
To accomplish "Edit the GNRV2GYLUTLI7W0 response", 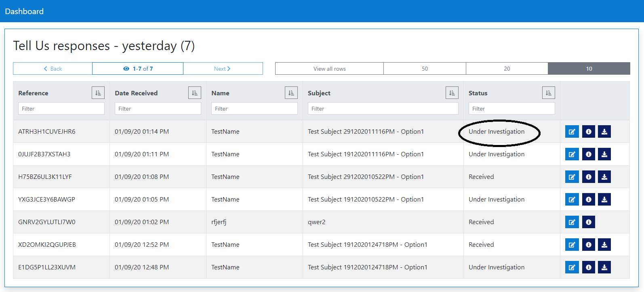I will [x=572, y=222].
